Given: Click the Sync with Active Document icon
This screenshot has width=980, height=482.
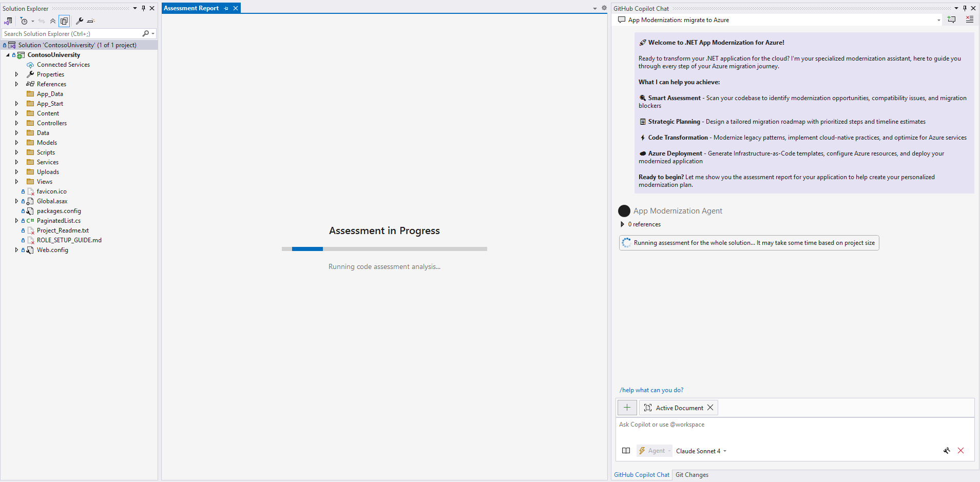Looking at the screenshot, I should 42,21.
